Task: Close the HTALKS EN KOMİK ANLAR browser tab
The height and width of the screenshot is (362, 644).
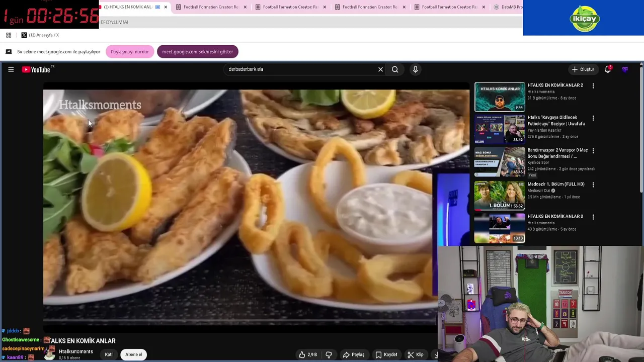Action: tap(166, 7)
